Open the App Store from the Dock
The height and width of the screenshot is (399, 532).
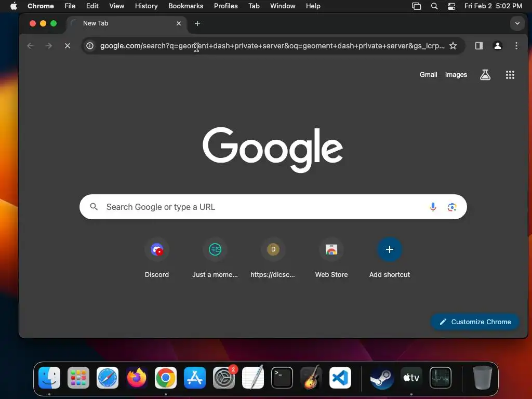tap(195, 378)
